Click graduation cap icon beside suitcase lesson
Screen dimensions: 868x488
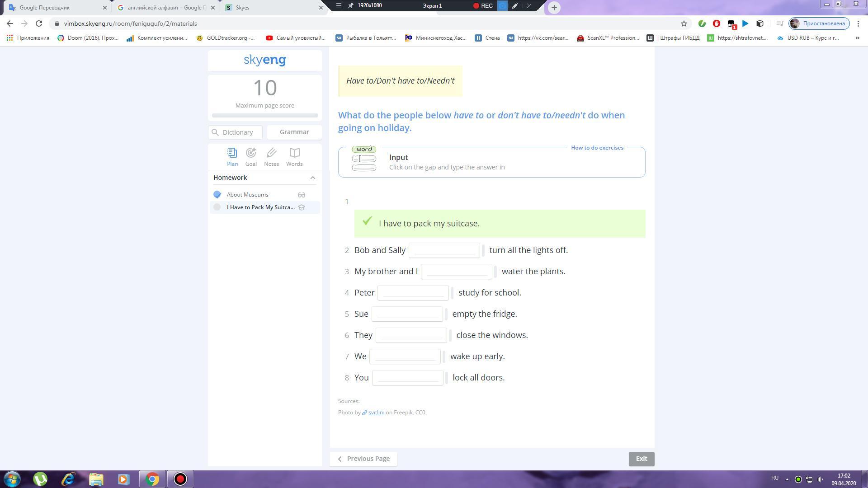coord(302,207)
